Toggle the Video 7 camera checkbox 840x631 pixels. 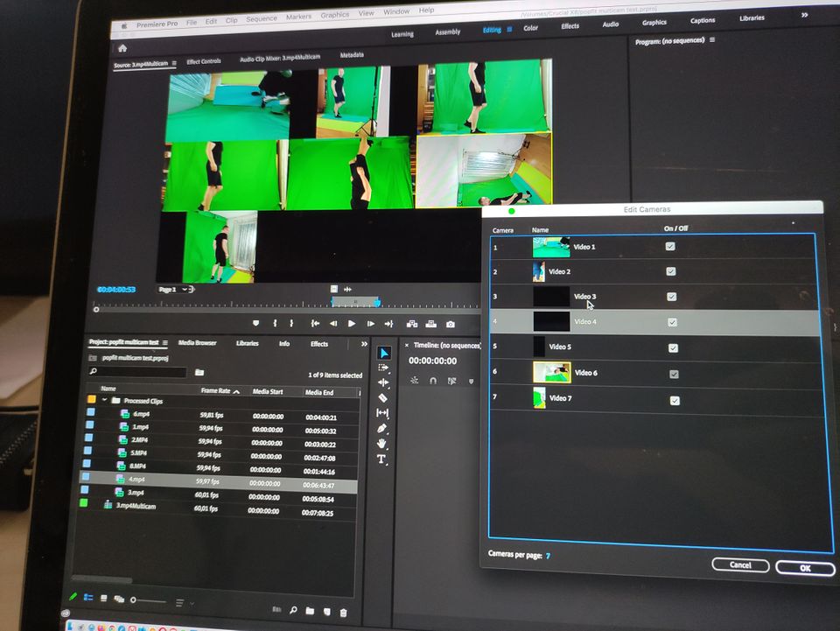click(675, 400)
